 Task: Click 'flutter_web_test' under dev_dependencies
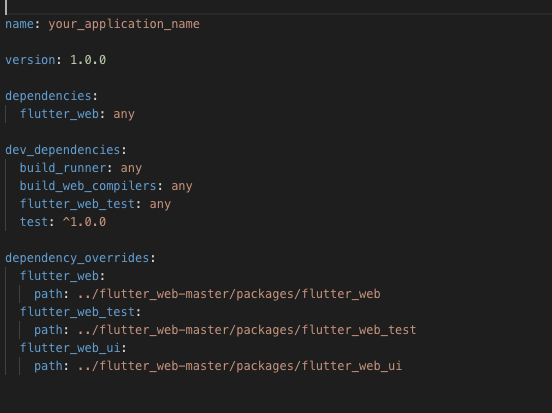pyautogui.click(x=77, y=204)
